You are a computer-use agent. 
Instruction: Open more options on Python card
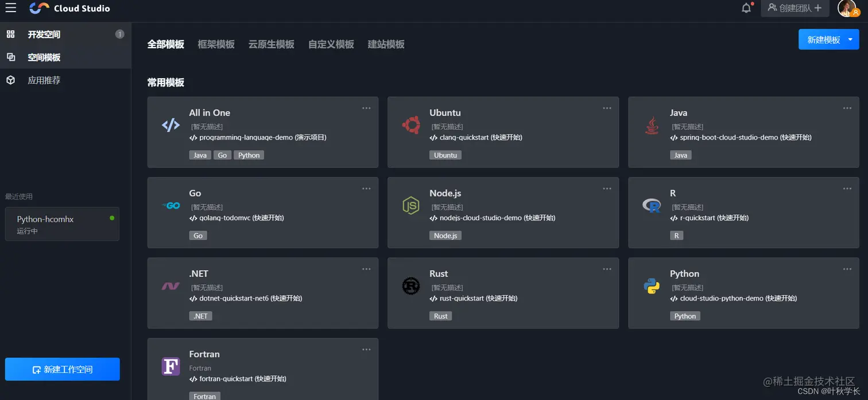tap(847, 269)
